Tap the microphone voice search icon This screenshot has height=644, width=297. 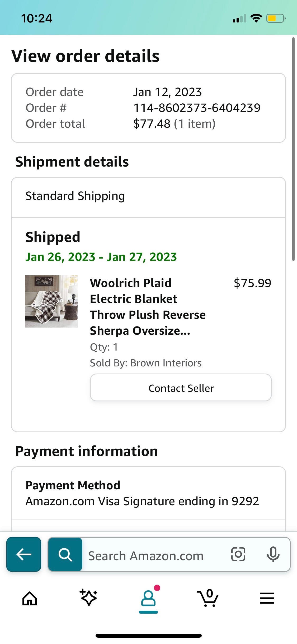(273, 554)
